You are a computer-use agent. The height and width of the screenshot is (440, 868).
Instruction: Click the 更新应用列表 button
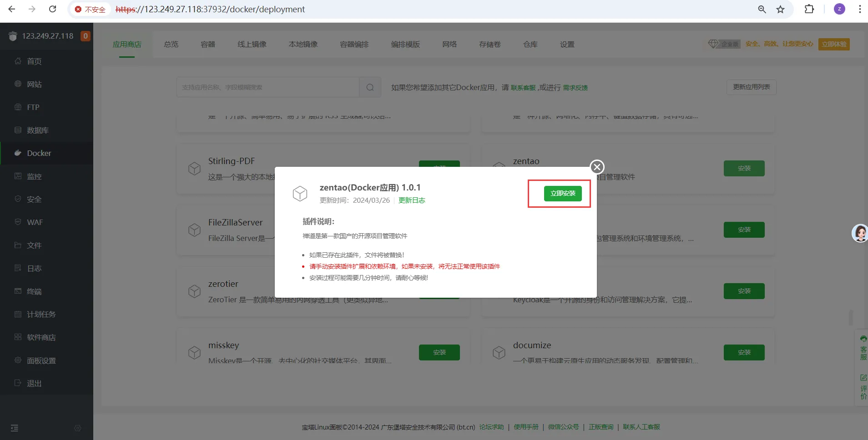point(752,87)
